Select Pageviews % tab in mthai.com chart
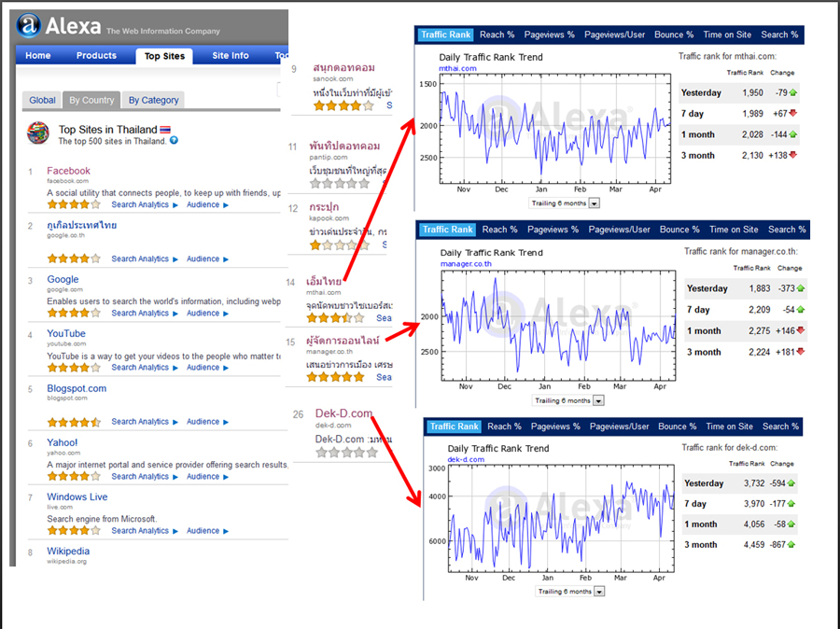 [x=549, y=35]
